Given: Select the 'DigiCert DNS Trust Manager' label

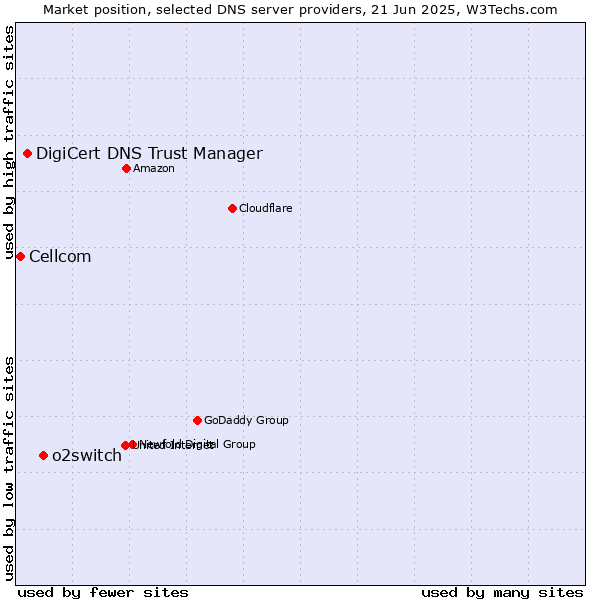Looking at the screenshot, I should click(149, 153).
